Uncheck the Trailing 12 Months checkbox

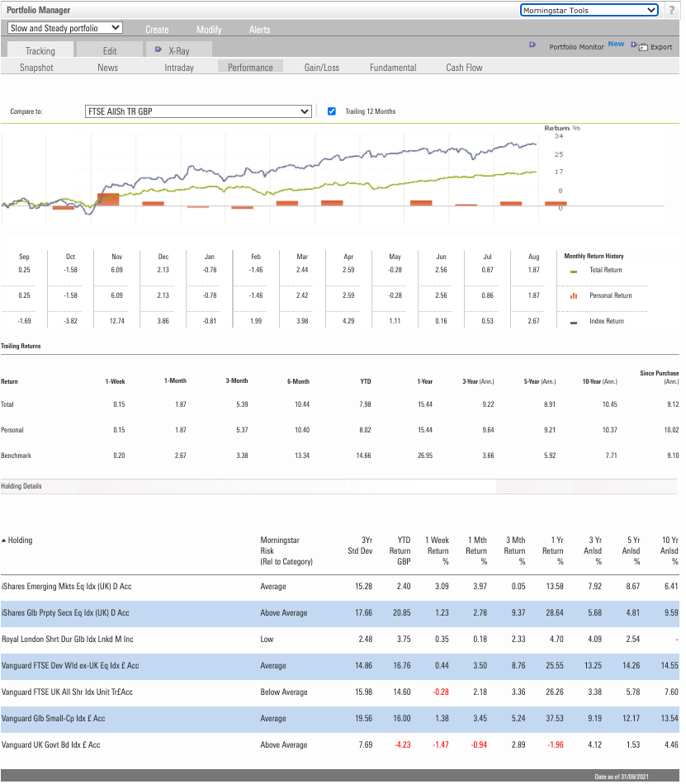(x=333, y=111)
